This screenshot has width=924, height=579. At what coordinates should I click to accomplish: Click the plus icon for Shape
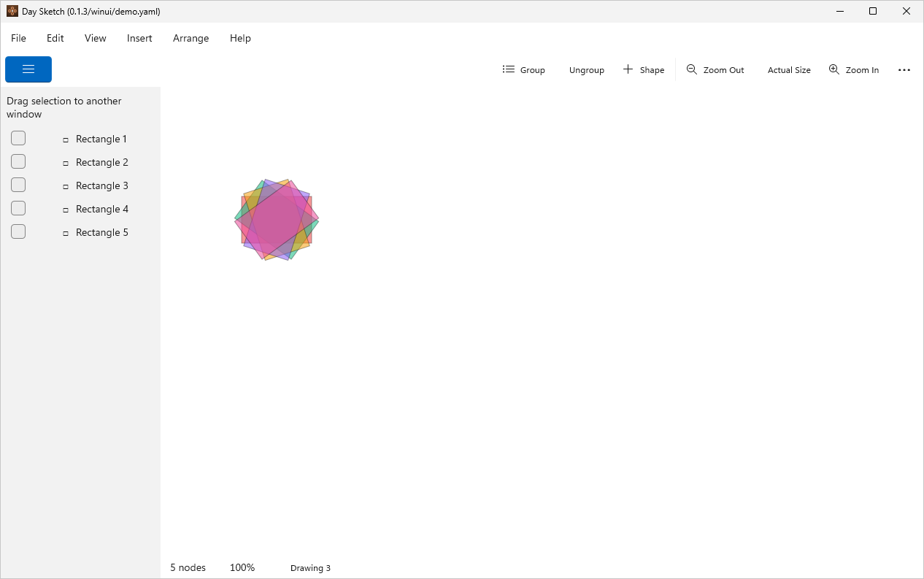[628, 69]
